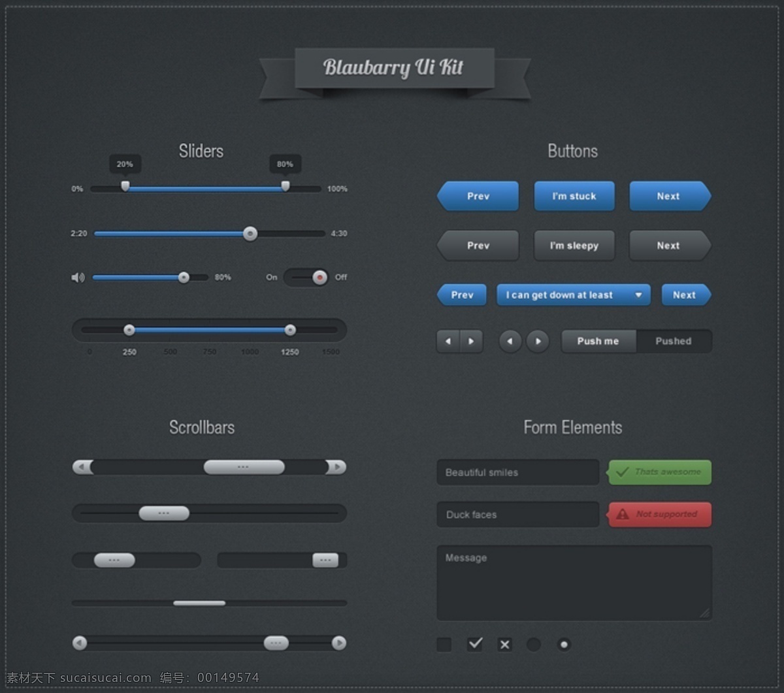
Task: Click the right arrow cap of the top scrollbar
Action: pyautogui.click(x=336, y=467)
